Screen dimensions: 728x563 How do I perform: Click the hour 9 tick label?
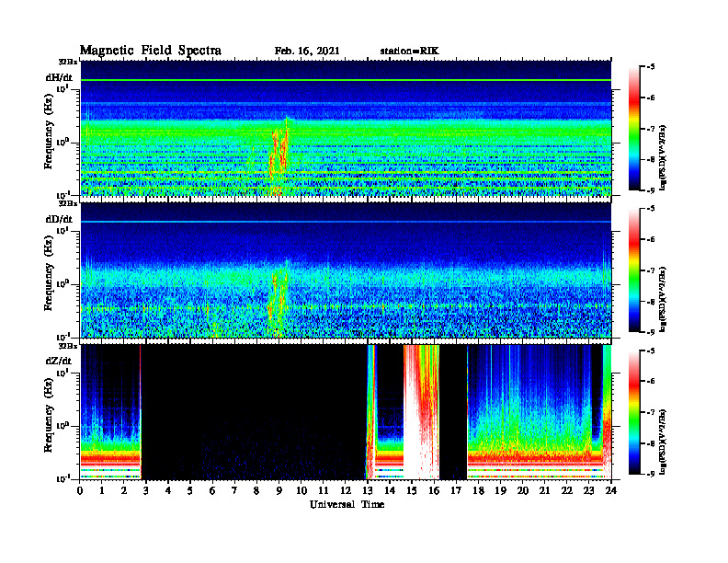pyautogui.click(x=279, y=490)
